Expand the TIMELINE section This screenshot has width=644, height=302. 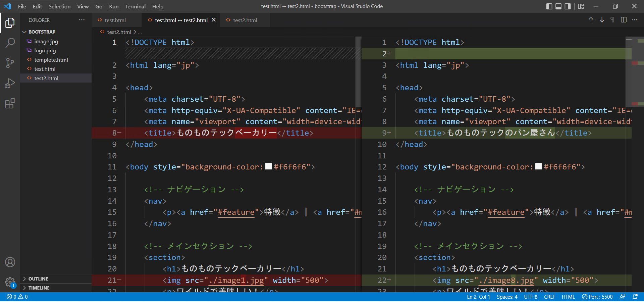coord(56,288)
